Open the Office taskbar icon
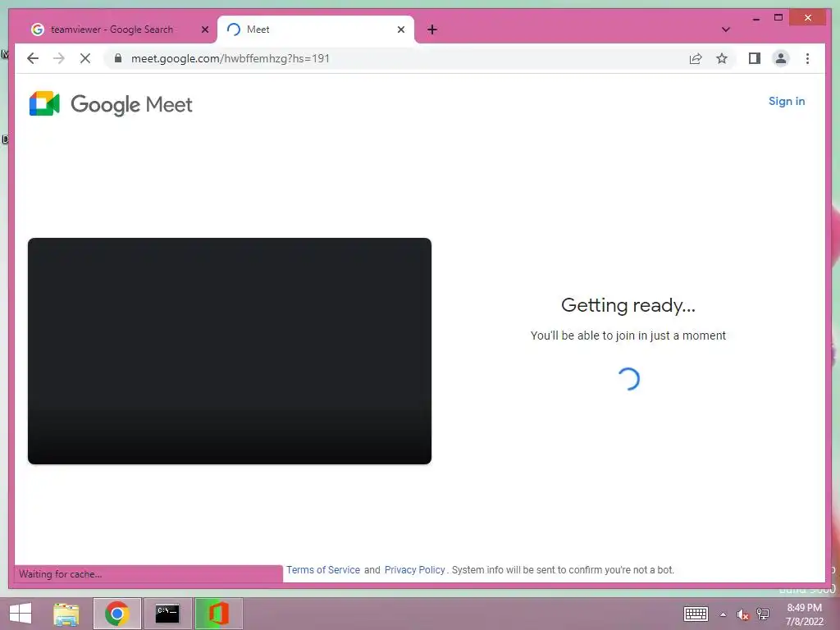Viewport: 840px width, 630px height. pyautogui.click(x=218, y=614)
